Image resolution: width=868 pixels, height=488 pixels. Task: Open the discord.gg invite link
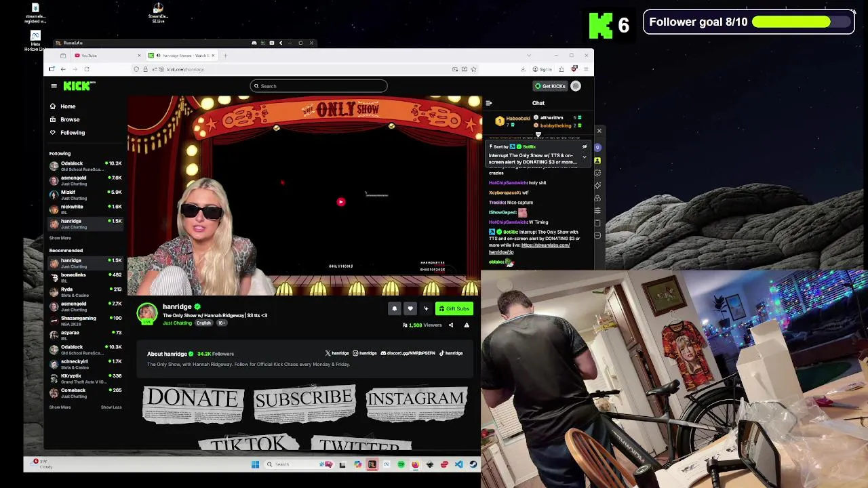(x=408, y=353)
